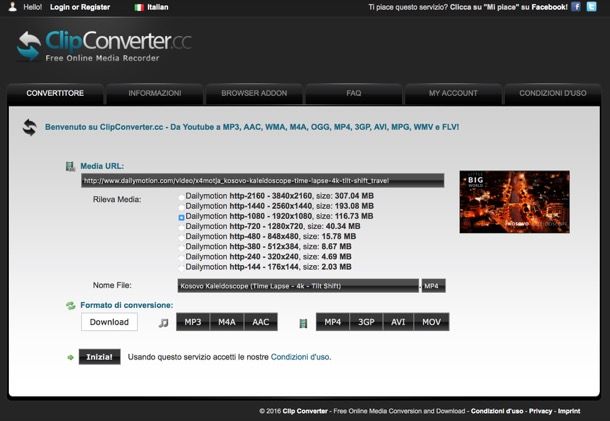Select the http-144 176x144 radio option
The image size is (610, 421).
click(x=181, y=268)
